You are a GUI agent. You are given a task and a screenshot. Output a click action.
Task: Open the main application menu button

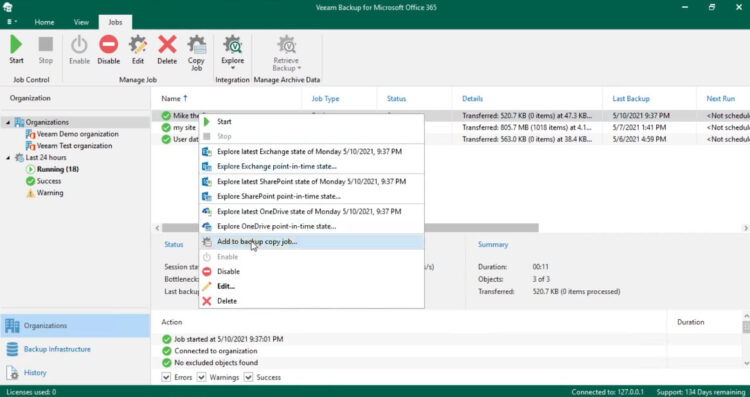12,22
